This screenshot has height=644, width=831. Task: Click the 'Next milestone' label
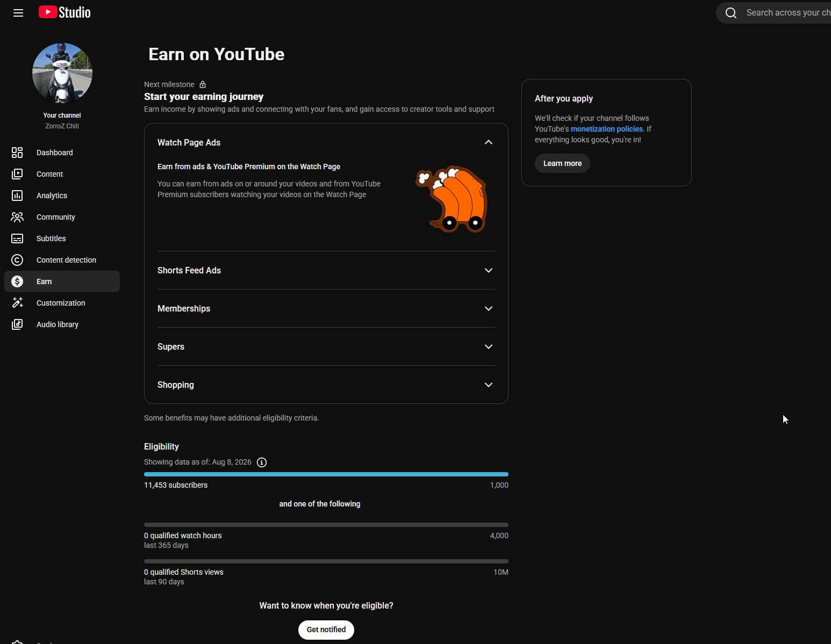(169, 84)
